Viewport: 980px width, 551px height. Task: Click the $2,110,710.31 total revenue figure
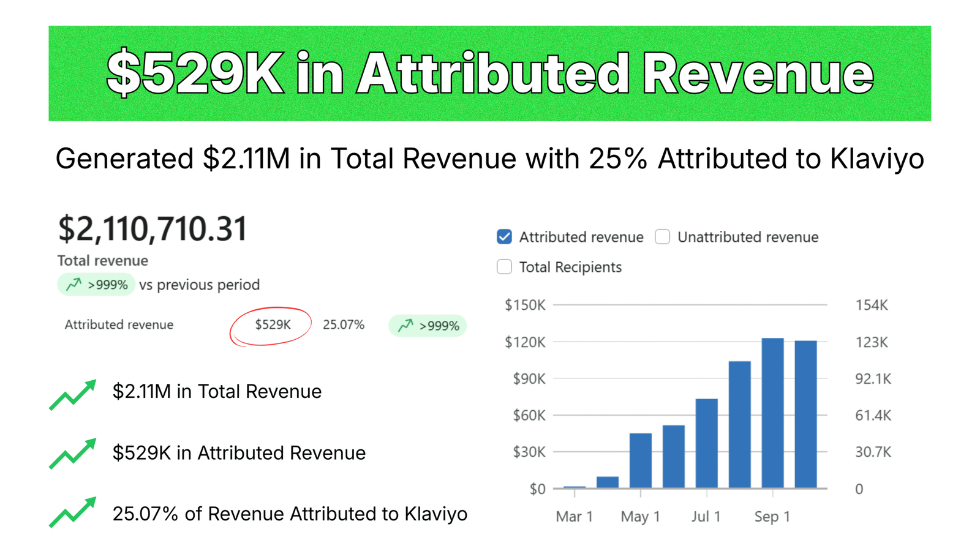point(153,229)
